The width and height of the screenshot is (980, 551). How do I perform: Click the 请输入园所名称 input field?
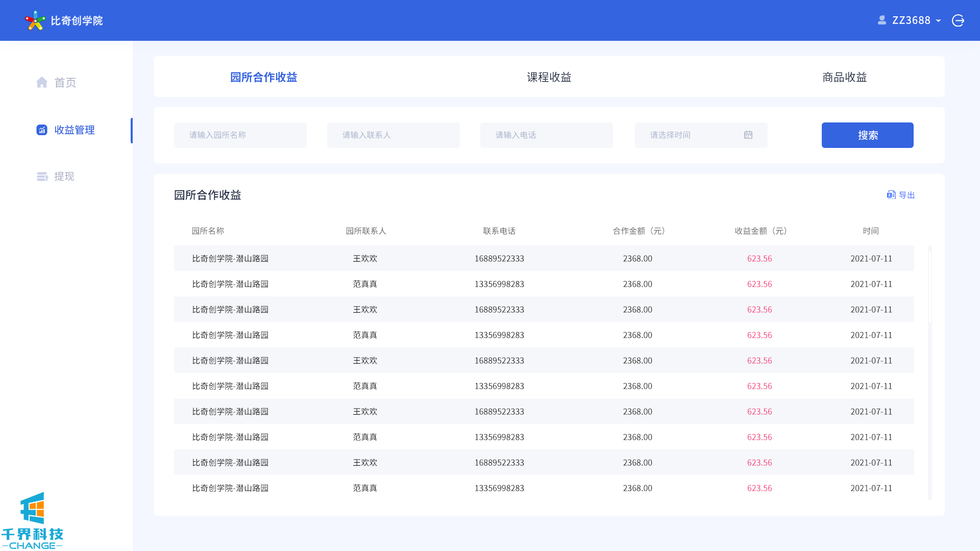coord(240,135)
